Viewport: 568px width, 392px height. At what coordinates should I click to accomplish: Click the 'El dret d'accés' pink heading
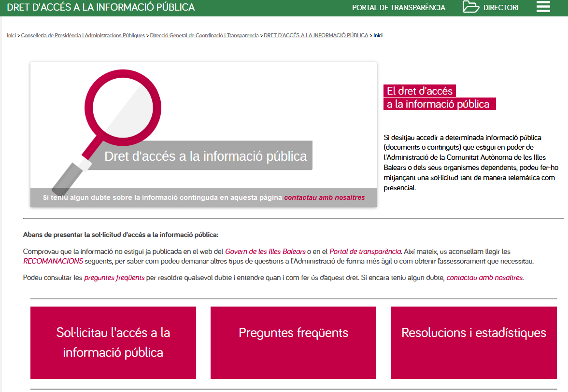pos(439,97)
